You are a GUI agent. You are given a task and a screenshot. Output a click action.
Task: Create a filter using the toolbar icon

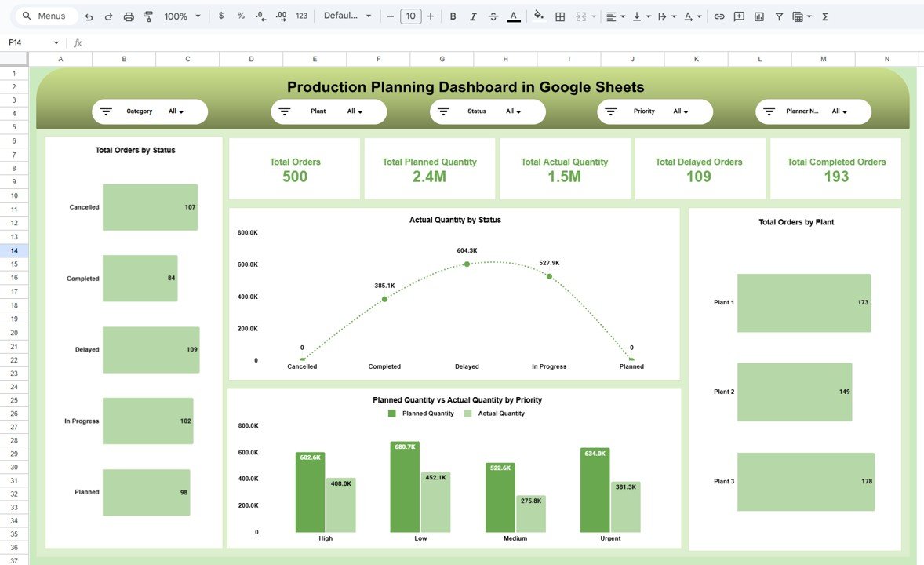click(779, 16)
